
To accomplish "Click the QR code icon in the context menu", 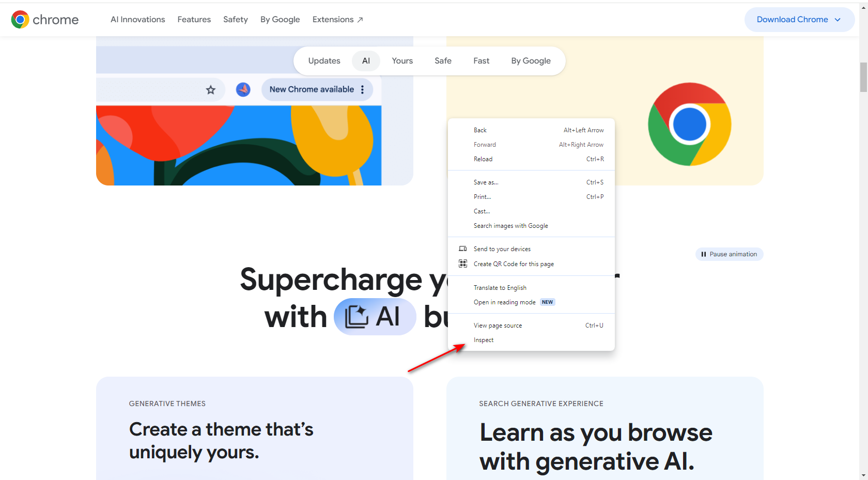I will (463, 264).
